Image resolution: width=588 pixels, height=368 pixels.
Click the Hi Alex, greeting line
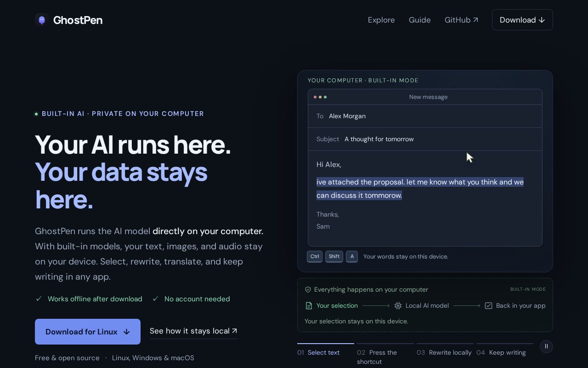(329, 165)
